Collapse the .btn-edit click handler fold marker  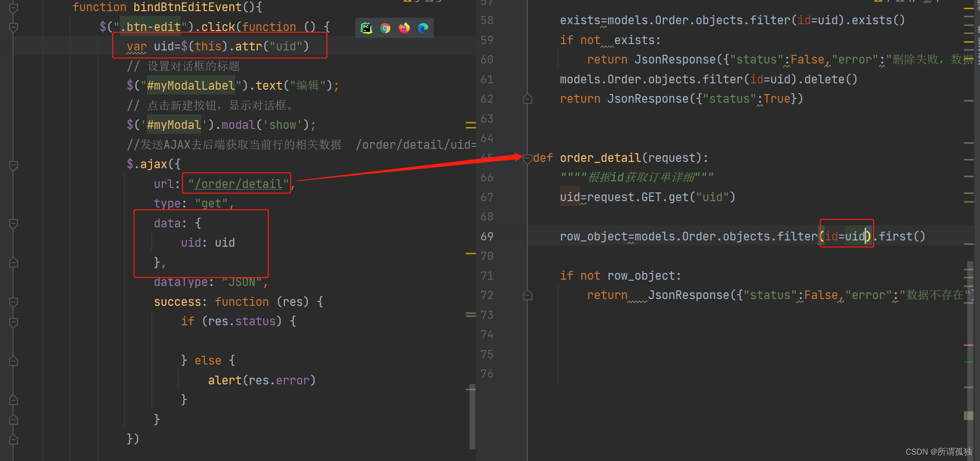tap(14, 27)
